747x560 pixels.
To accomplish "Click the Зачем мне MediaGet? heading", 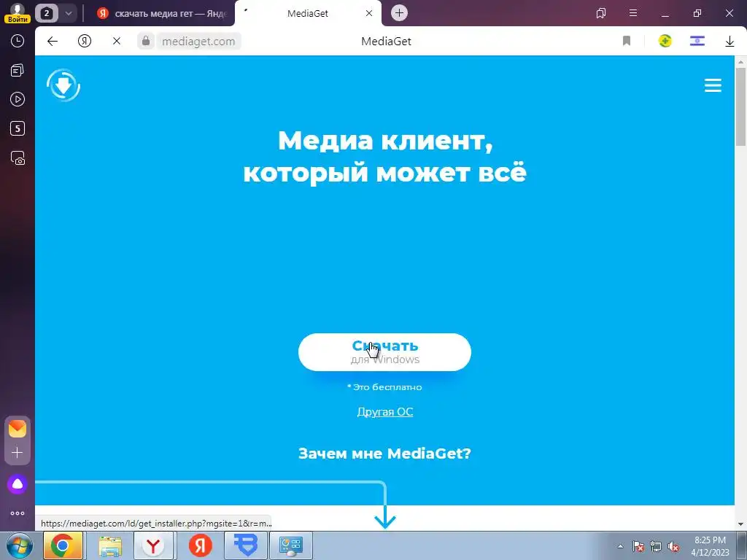I will [384, 453].
